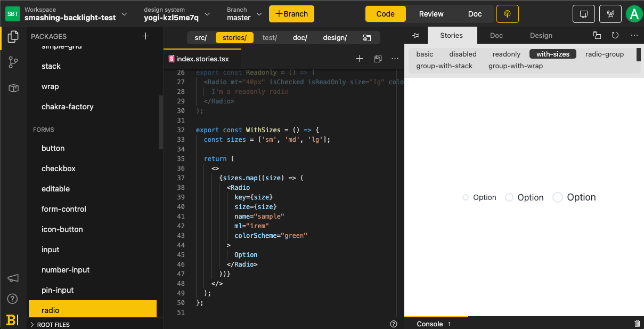Click the broadcast antenna icon in the header
Viewport: 644px width, 329px height.
coord(610,13)
